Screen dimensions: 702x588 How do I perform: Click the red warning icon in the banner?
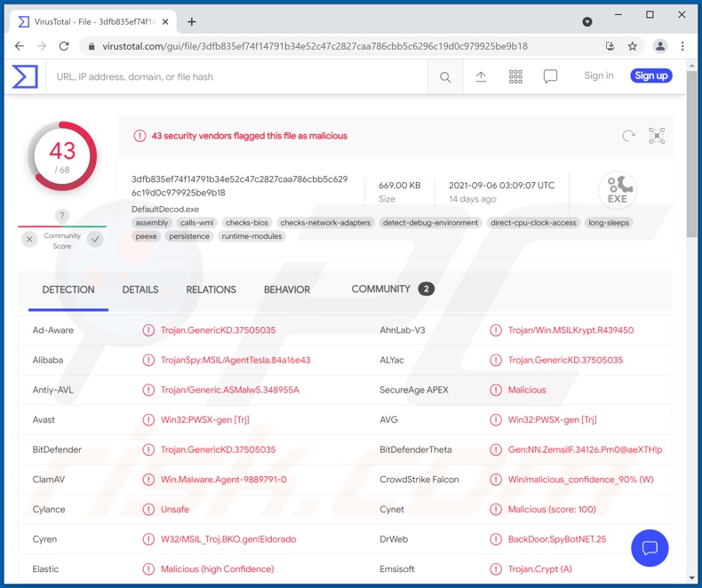(140, 136)
